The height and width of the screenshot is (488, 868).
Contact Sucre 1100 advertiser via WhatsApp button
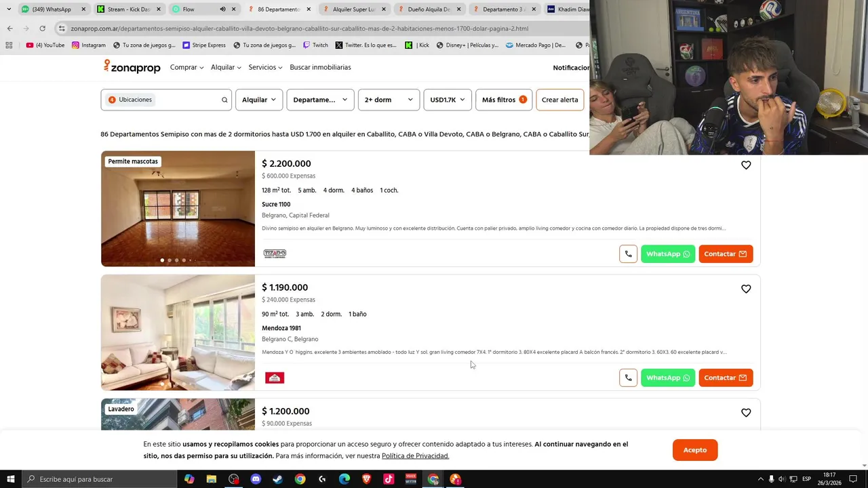[668, 254]
